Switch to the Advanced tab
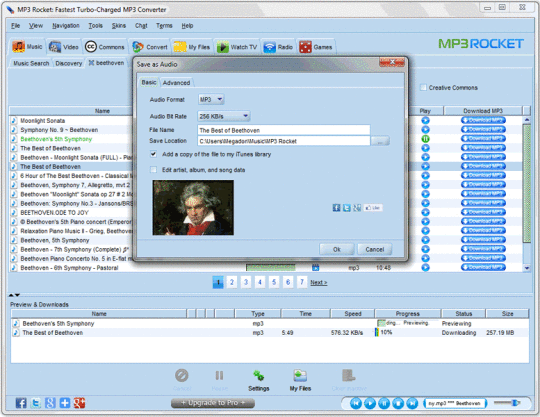The image size is (540, 417). [x=176, y=83]
